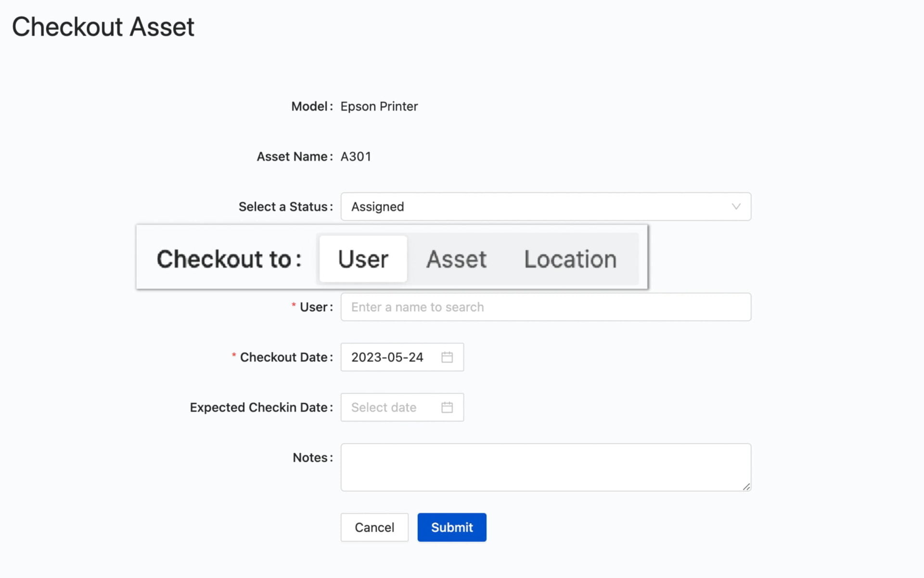Click the Checkout Date label
The height and width of the screenshot is (578, 924).
click(286, 357)
